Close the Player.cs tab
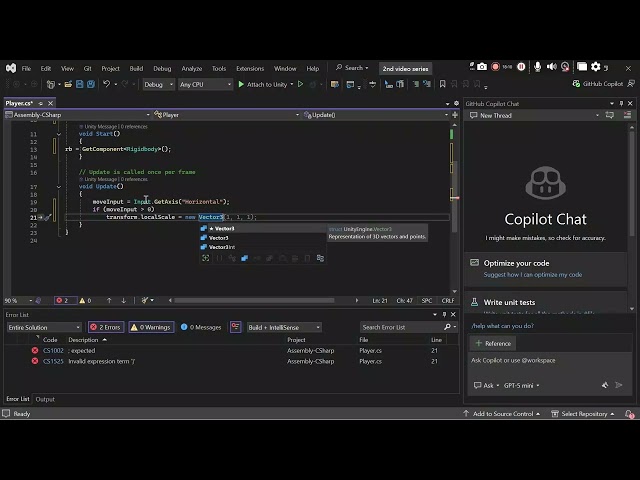The image size is (640, 480). point(51,103)
